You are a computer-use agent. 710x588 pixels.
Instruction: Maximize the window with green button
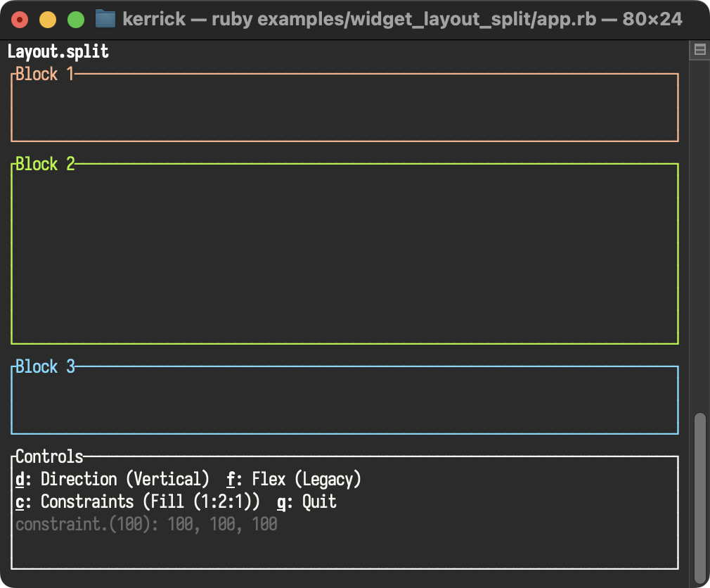coord(76,20)
